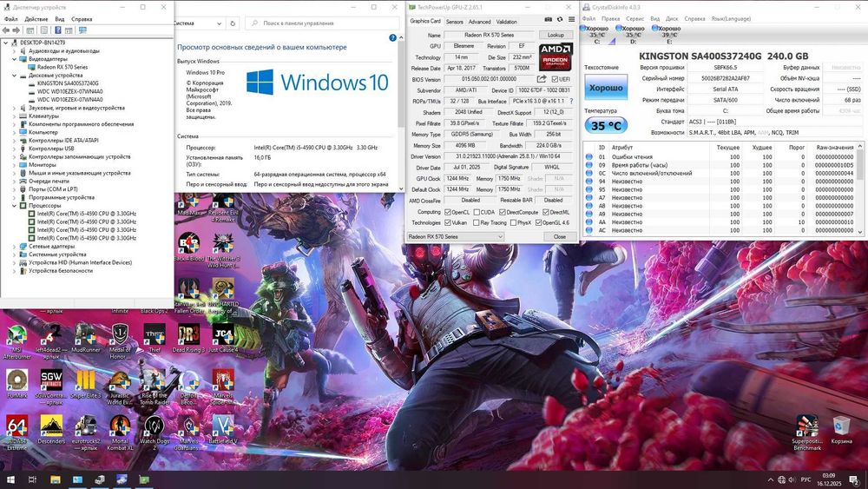Select the Recycle Bin (Корзина) desktop icon

point(841,430)
